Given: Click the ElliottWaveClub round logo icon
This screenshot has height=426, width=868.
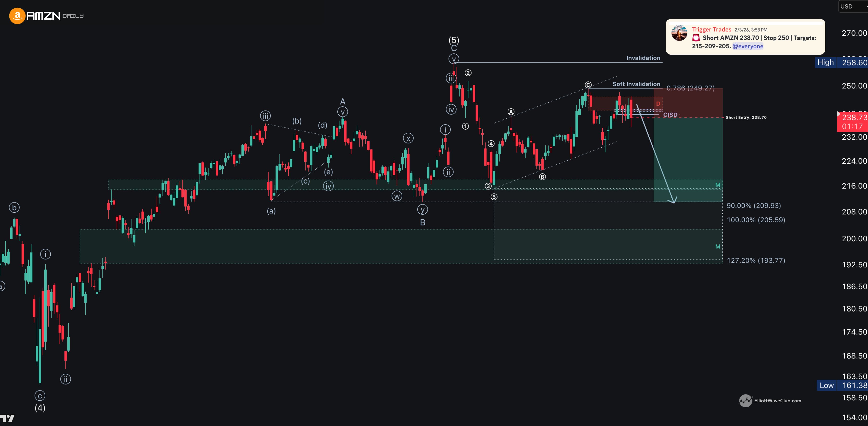Looking at the screenshot, I should coord(745,400).
